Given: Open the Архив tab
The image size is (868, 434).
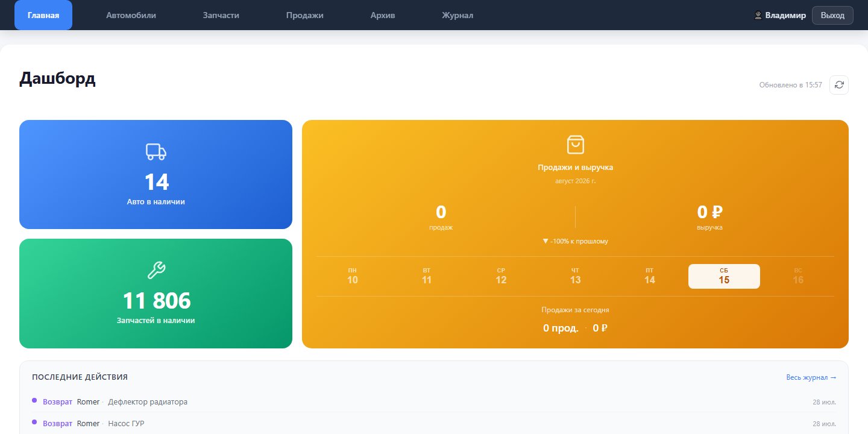Looking at the screenshot, I should coord(383,15).
